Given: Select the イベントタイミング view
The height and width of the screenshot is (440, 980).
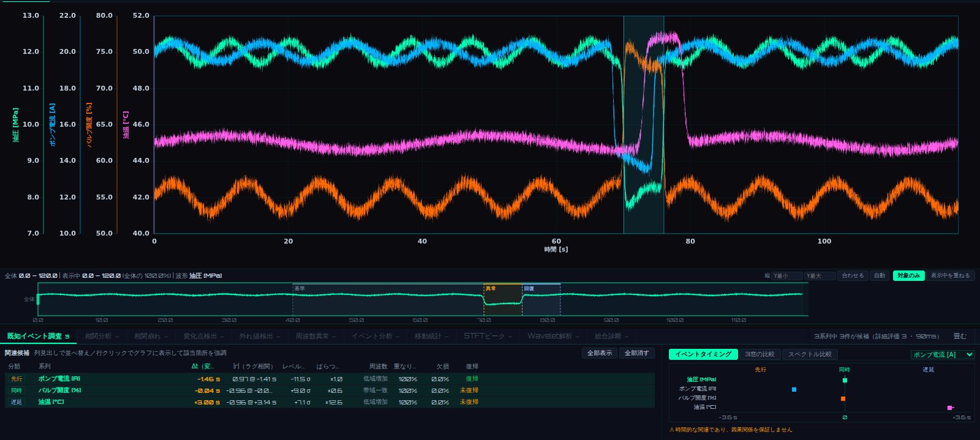Looking at the screenshot, I should tap(703, 354).
